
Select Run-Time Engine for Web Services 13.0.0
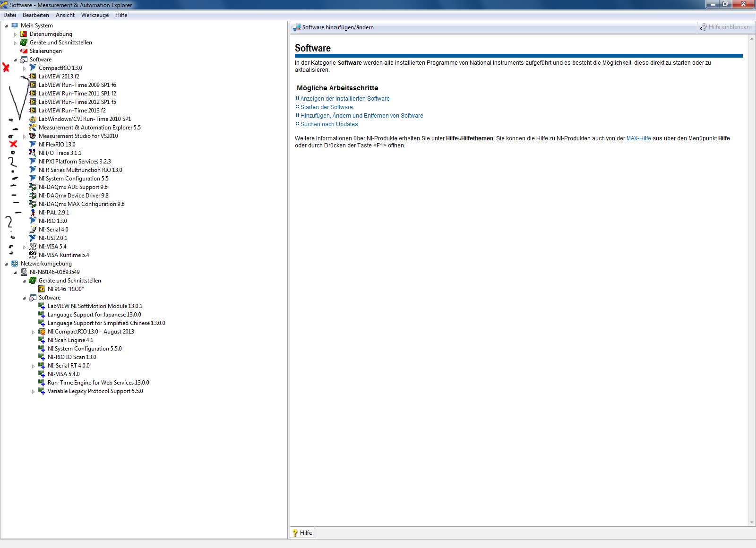click(98, 383)
